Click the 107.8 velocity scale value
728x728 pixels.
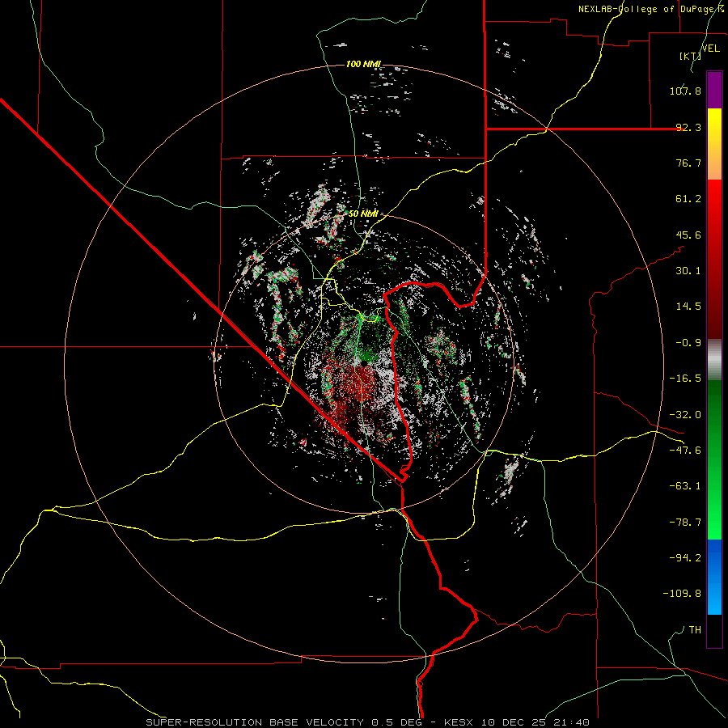(685, 91)
